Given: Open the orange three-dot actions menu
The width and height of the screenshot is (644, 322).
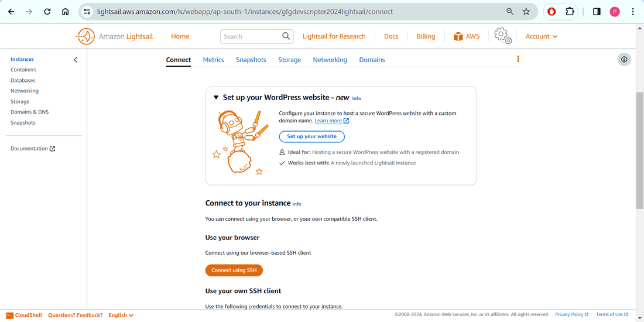Looking at the screenshot, I should click(x=518, y=59).
